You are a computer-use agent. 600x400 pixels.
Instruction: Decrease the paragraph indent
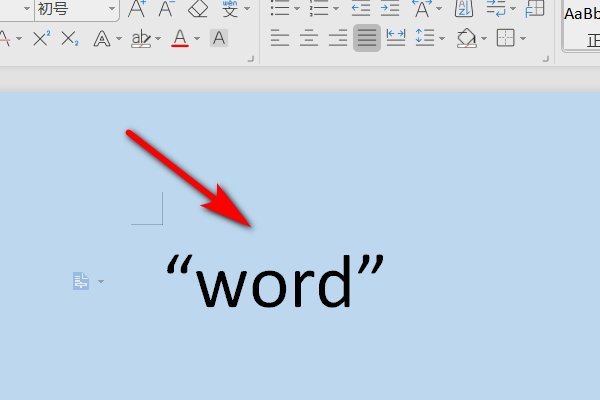coord(361,8)
